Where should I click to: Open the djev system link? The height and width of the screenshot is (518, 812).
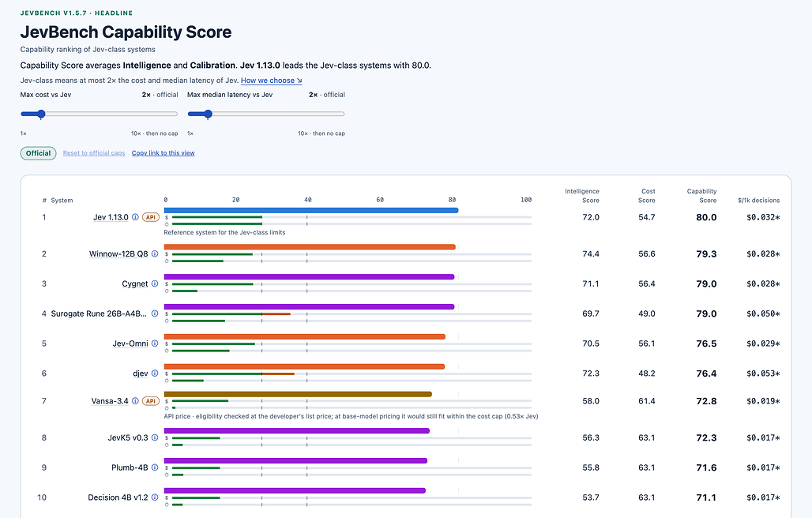tap(141, 373)
